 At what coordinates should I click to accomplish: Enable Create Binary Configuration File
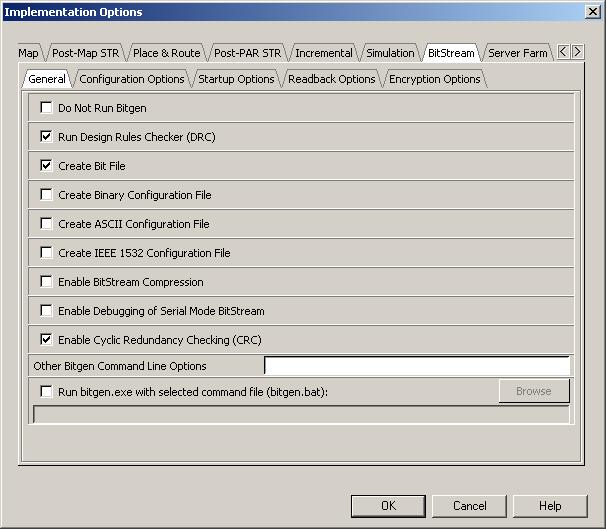tap(46, 194)
